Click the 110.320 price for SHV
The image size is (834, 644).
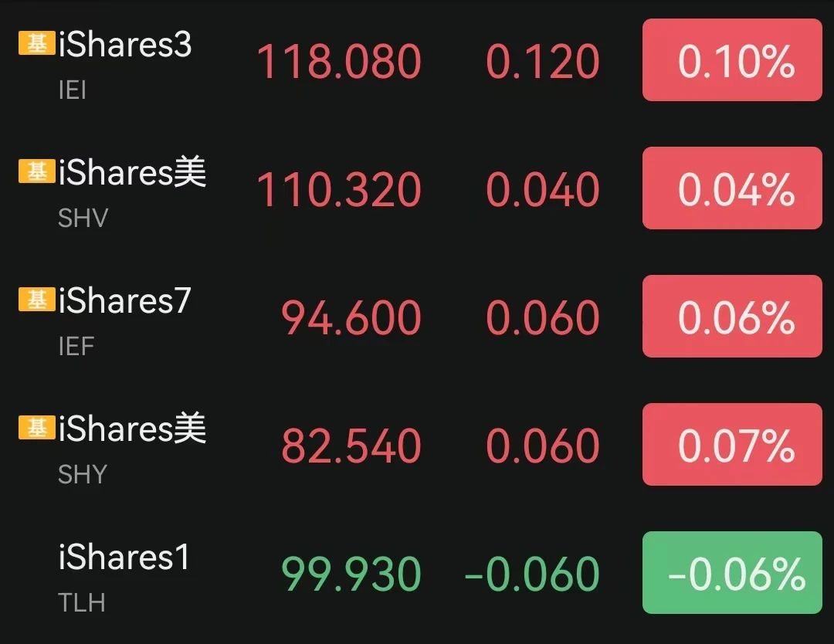(x=339, y=190)
